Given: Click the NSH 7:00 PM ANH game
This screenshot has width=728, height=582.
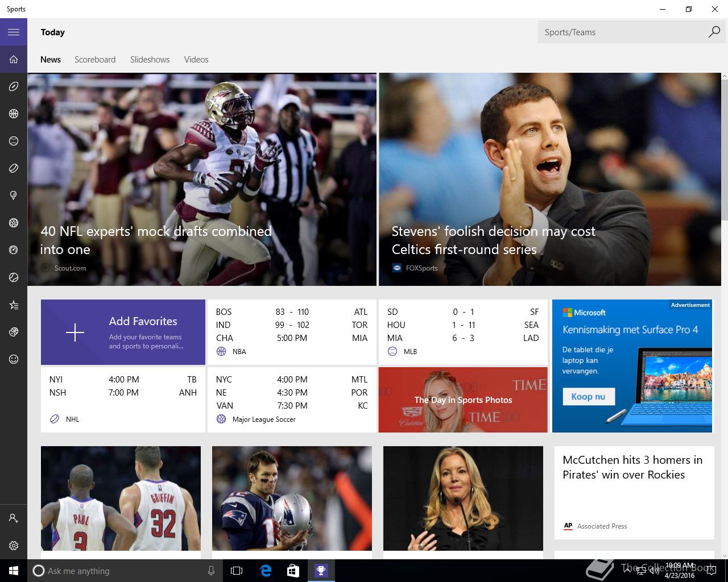Looking at the screenshot, I should [x=123, y=392].
